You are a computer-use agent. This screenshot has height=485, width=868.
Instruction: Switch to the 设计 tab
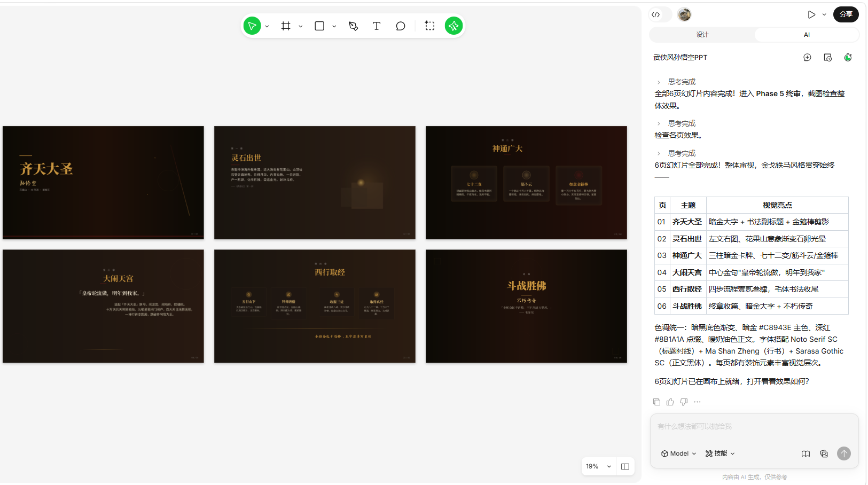click(x=702, y=35)
